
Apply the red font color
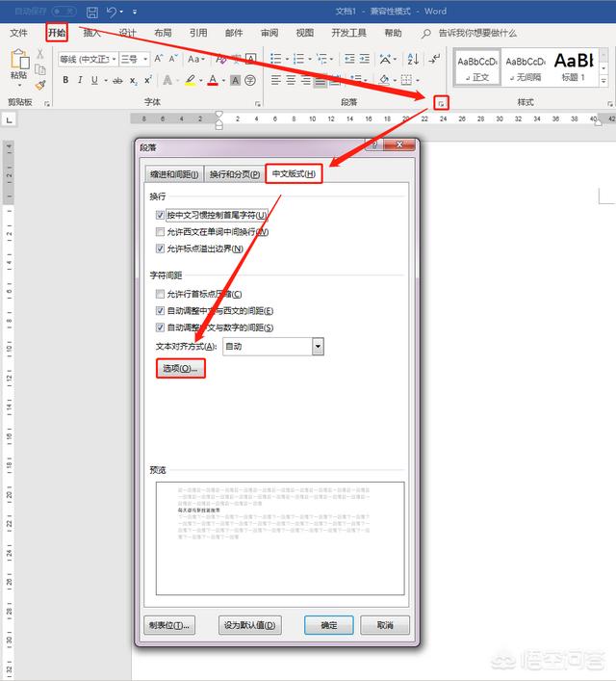pos(213,80)
